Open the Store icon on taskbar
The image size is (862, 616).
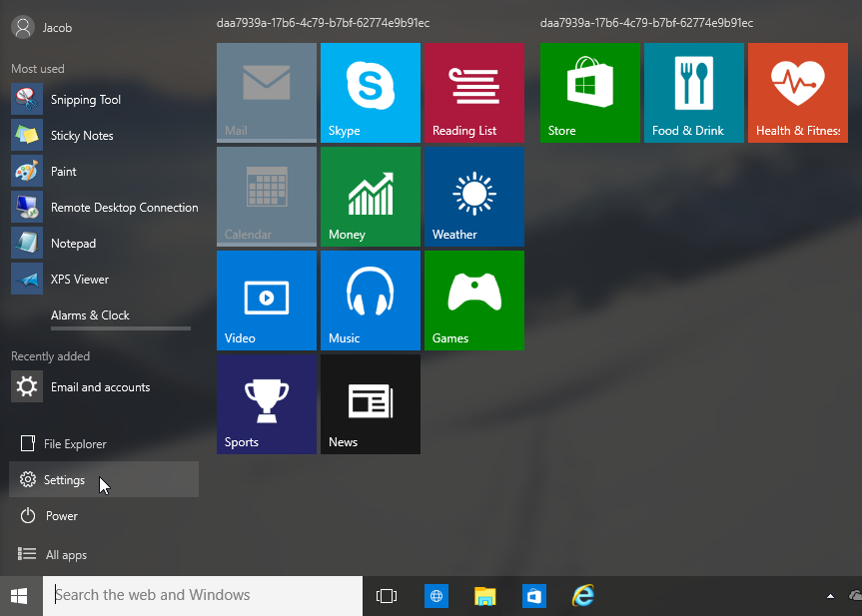point(533,596)
